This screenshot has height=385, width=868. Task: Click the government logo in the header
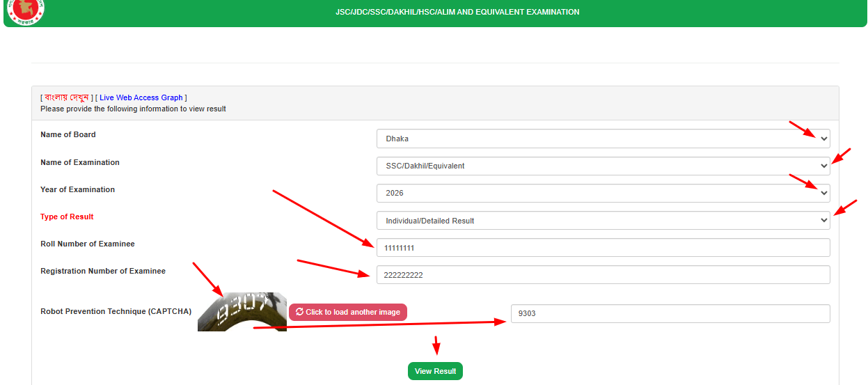(25, 10)
